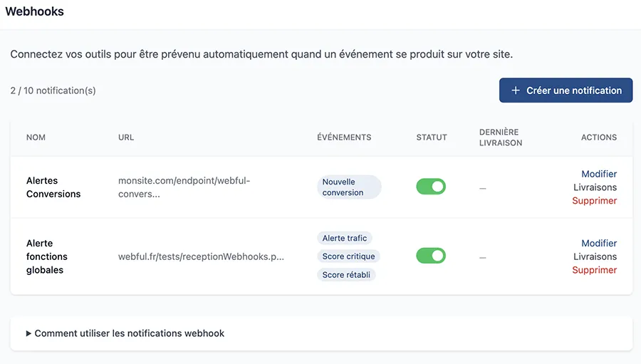Modify the Alerte fonctions globales webhook
Image resolution: width=641 pixels, height=364 pixels.
click(x=599, y=243)
